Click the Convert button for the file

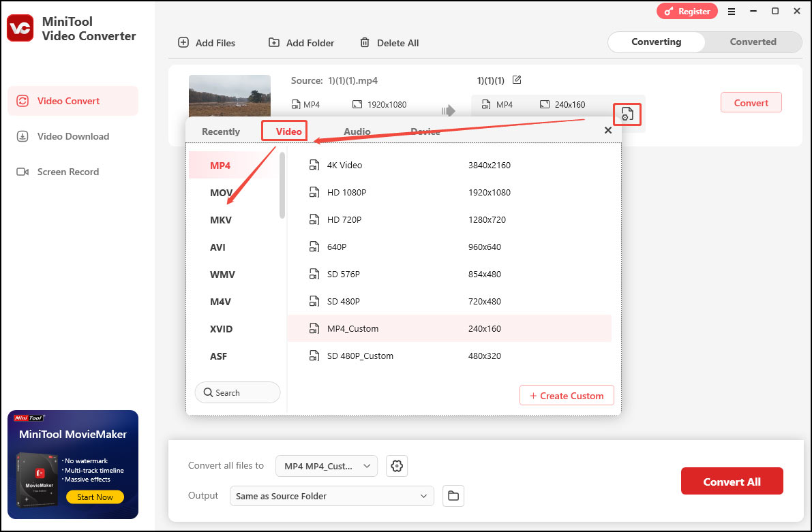tap(751, 102)
